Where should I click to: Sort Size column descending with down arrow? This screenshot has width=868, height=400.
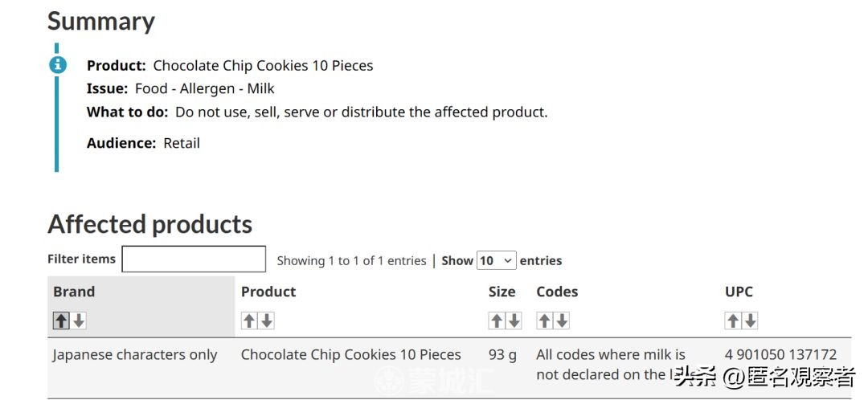tap(514, 320)
